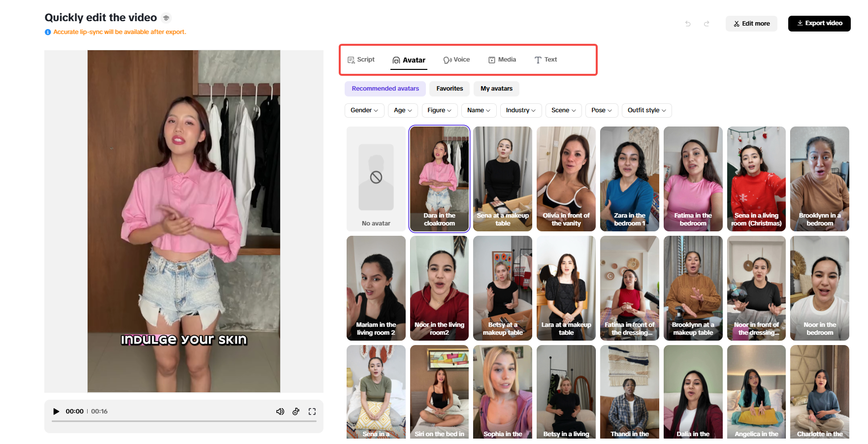Pick Mariam in the living room 2
The image size is (868, 444).
click(376, 288)
